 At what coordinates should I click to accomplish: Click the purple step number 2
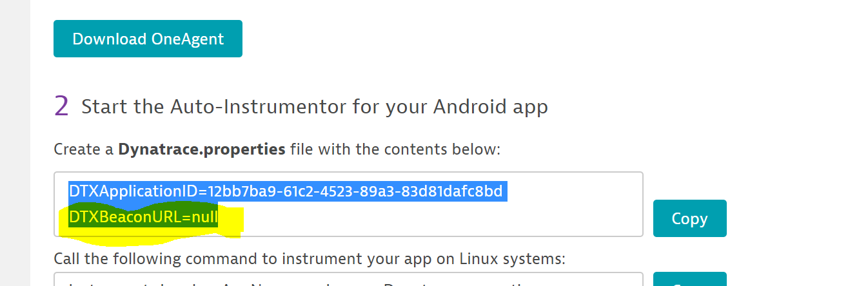coord(61,106)
